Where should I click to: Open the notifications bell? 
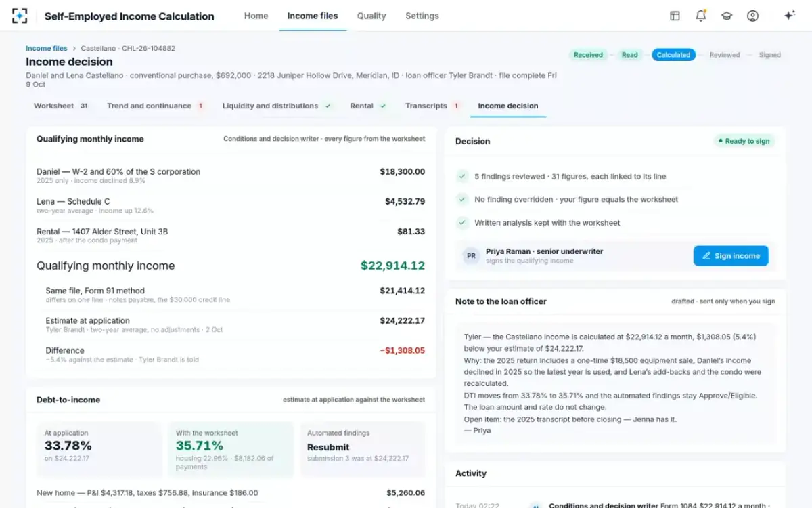(x=701, y=16)
